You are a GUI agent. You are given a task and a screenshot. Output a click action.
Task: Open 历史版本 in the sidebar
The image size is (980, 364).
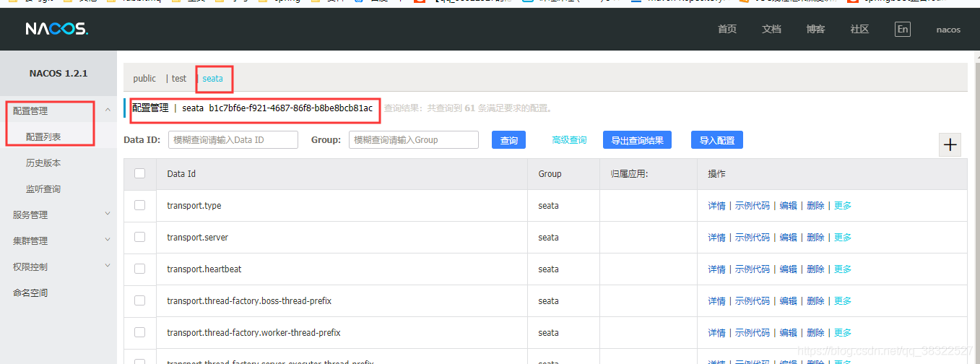[43, 163]
